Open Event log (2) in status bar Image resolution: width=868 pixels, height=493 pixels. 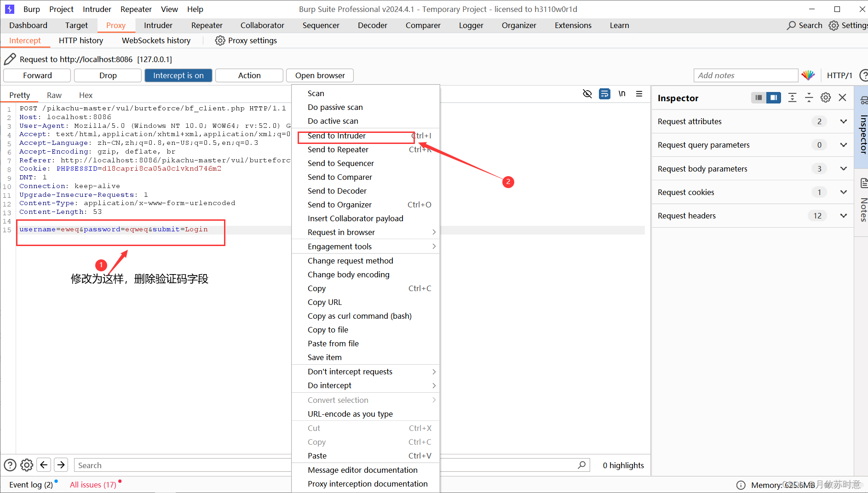coord(31,485)
